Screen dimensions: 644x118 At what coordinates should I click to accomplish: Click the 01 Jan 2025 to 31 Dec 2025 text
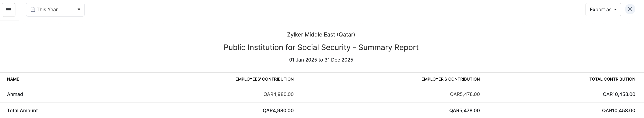click(321, 60)
